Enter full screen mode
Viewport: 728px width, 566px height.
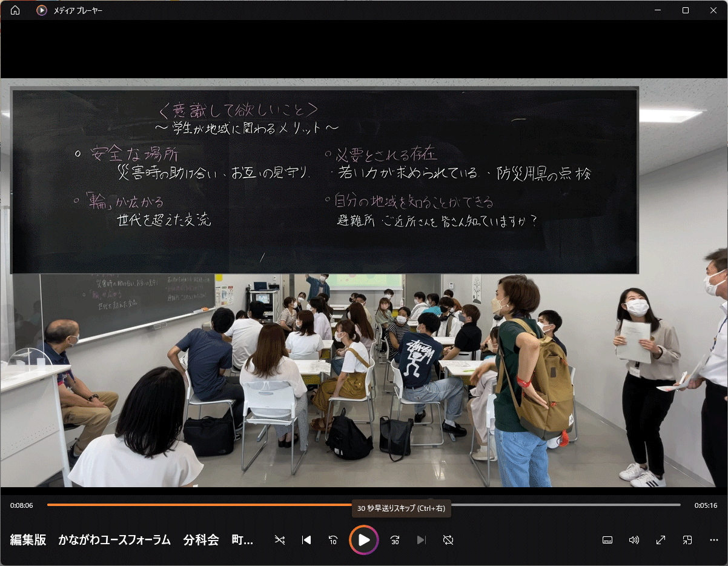(661, 540)
